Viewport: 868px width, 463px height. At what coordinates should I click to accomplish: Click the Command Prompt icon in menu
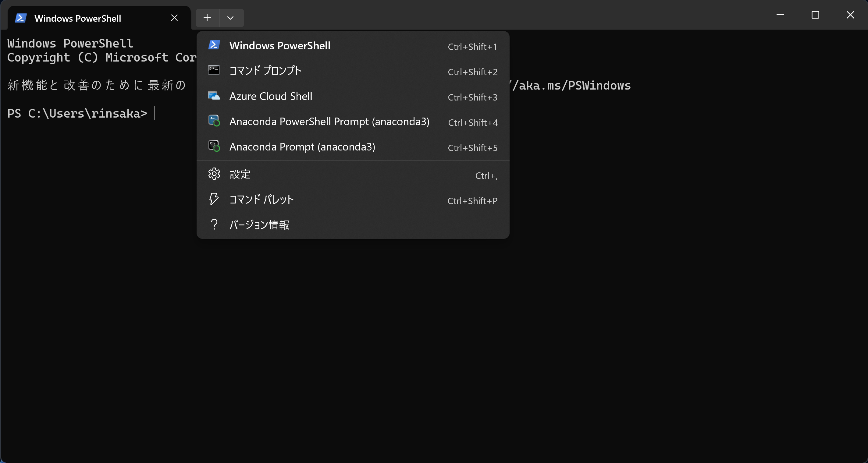click(x=214, y=70)
